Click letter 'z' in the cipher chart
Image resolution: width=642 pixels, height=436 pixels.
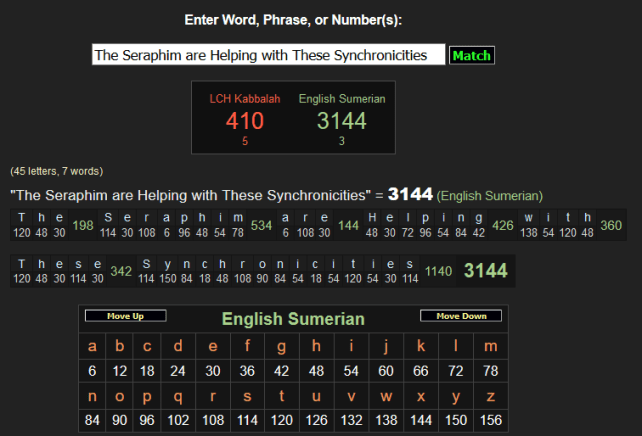pyautogui.click(x=490, y=396)
